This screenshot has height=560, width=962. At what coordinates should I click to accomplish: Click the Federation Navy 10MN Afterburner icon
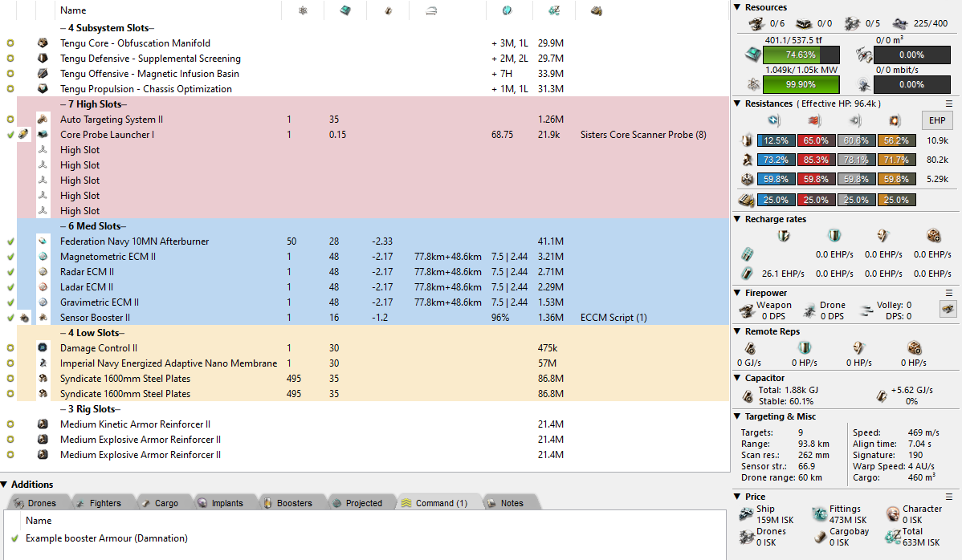43,241
